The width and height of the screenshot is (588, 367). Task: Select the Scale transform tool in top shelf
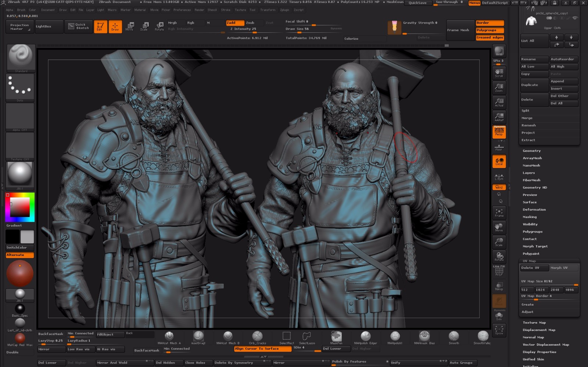tap(144, 26)
